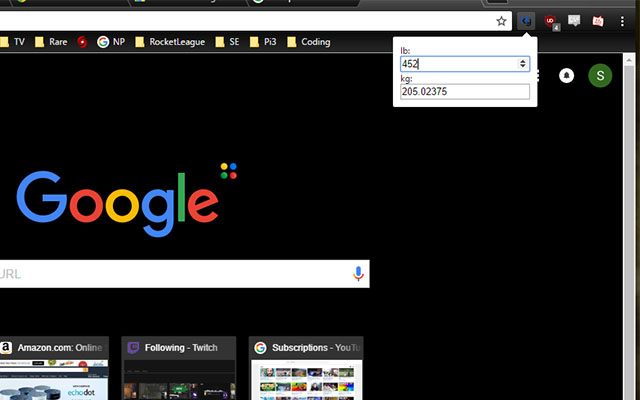Open the S account avatar

coord(600,76)
